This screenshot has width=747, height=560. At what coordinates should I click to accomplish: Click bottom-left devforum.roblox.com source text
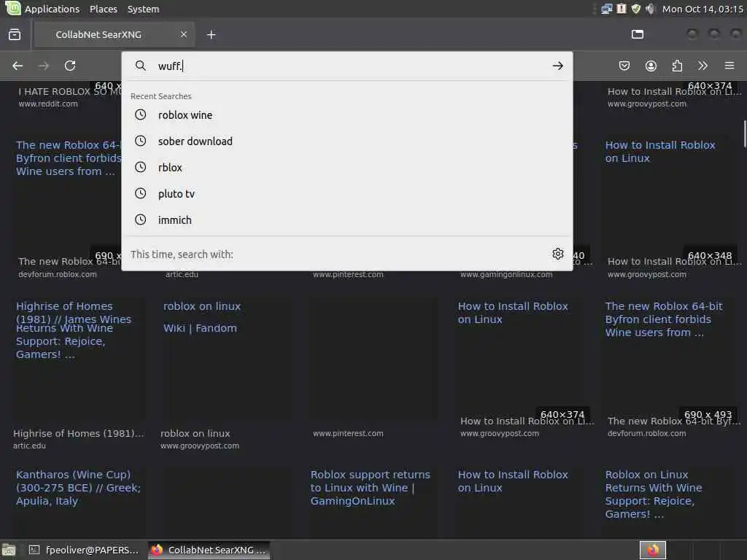pos(57,274)
